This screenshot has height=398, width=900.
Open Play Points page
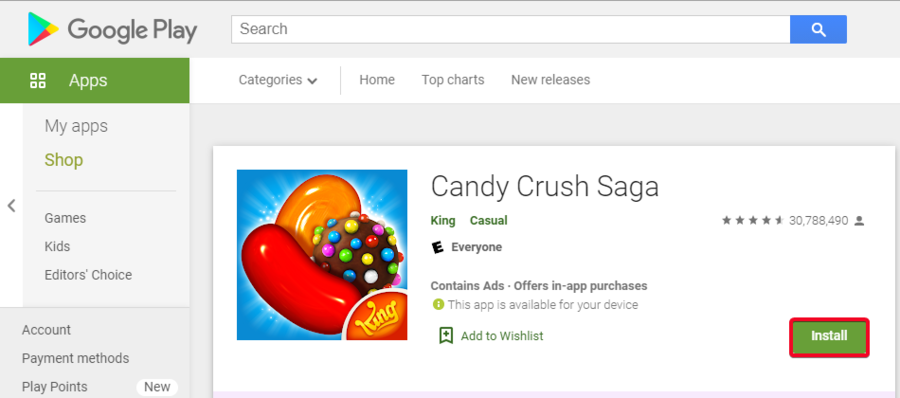[55, 387]
